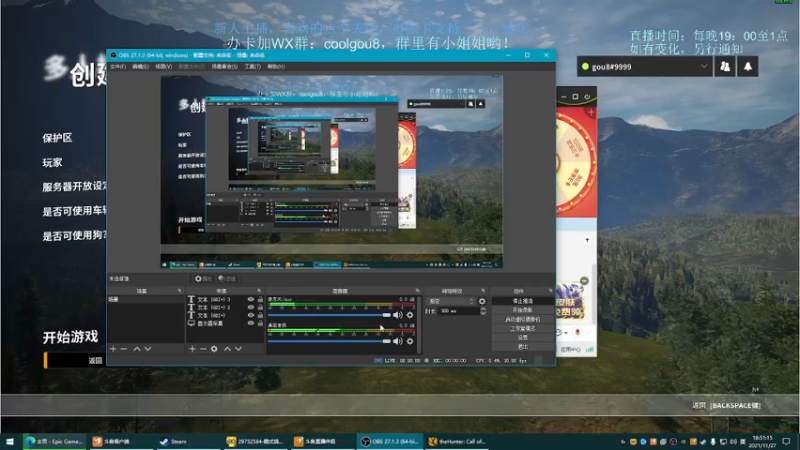Open 文件(F) menu in OBS

tap(117, 66)
